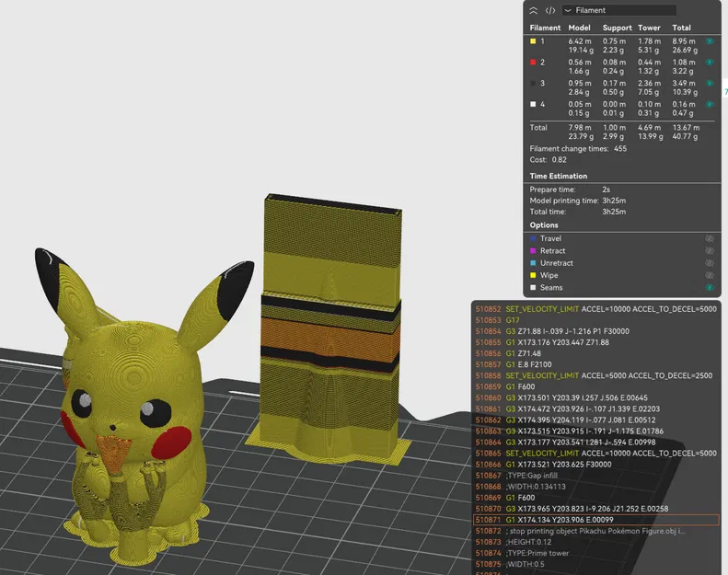This screenshot has width=728, height=575.
Task: Show Wipe moves in preview
Action: pos(710,275)
